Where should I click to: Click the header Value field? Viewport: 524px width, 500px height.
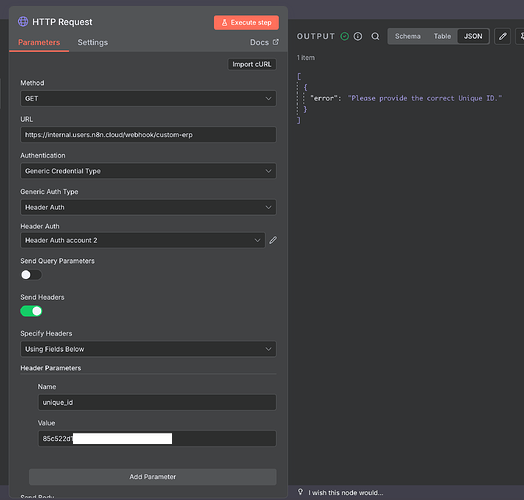tap(157, 439)
